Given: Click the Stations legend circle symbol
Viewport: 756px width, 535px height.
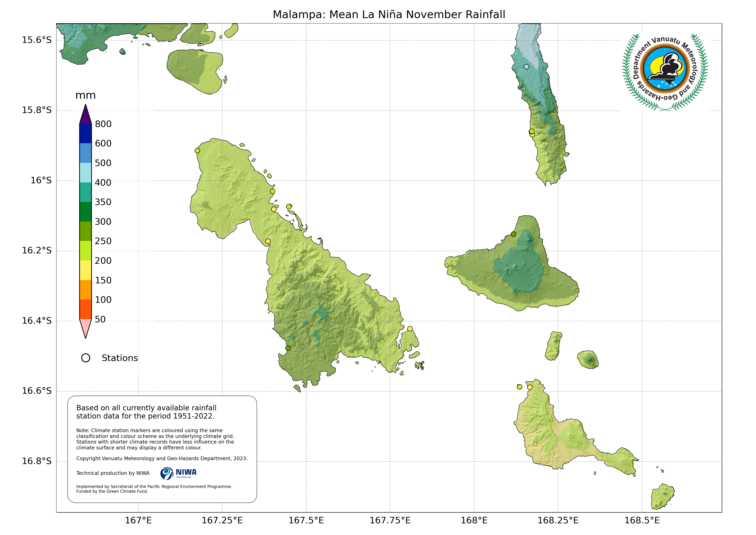Looking at the screenshot, I should 86,358.
